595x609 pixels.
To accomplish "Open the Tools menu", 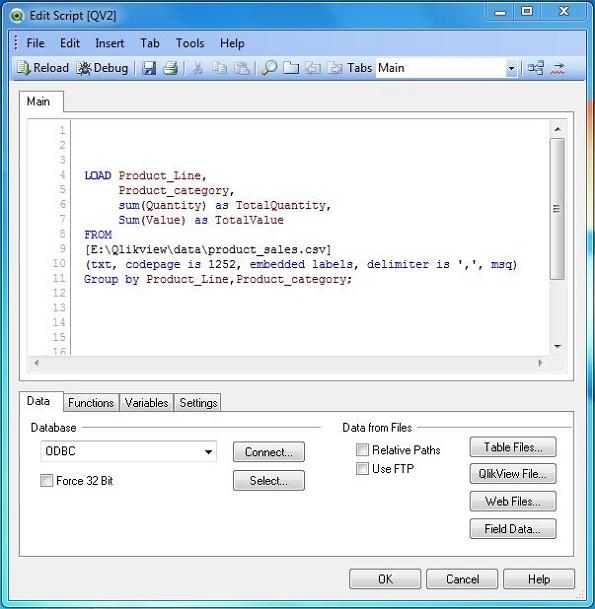I will [190, 43].
